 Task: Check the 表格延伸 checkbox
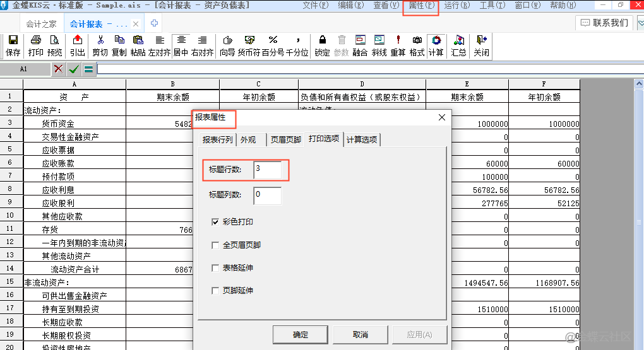(x=216, y=267)
